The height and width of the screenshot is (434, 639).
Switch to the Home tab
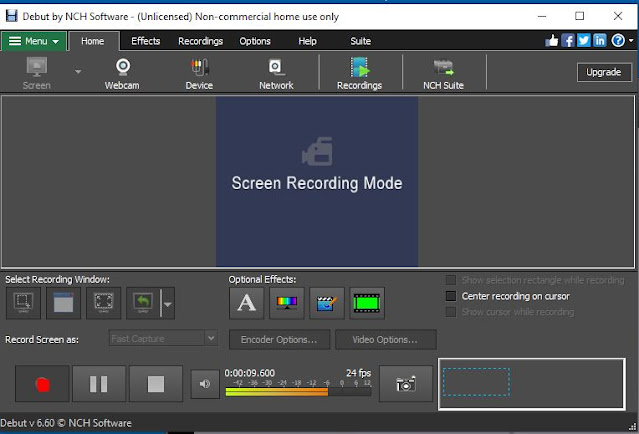93,41
